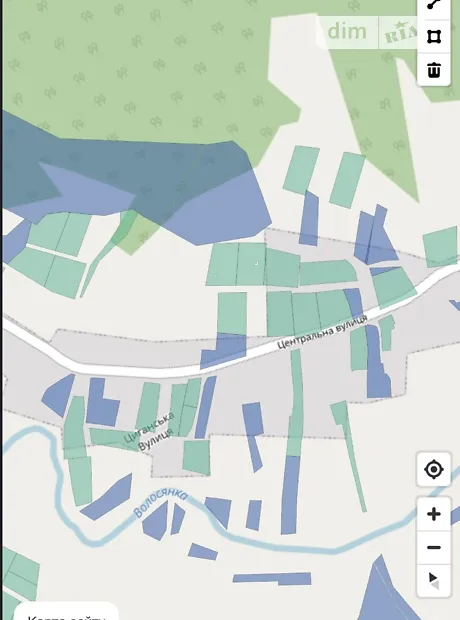Image resolution: width=460 pixels, height=620 pixels.
Task: Select the long horizontal blue parcel at the bottom
Action: pos(272,578)
